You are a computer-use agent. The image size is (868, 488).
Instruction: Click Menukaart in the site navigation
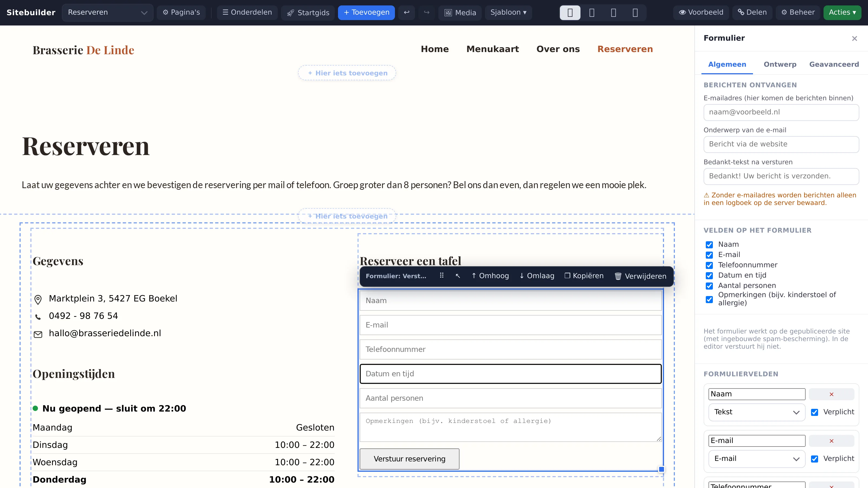coord(492,49)
